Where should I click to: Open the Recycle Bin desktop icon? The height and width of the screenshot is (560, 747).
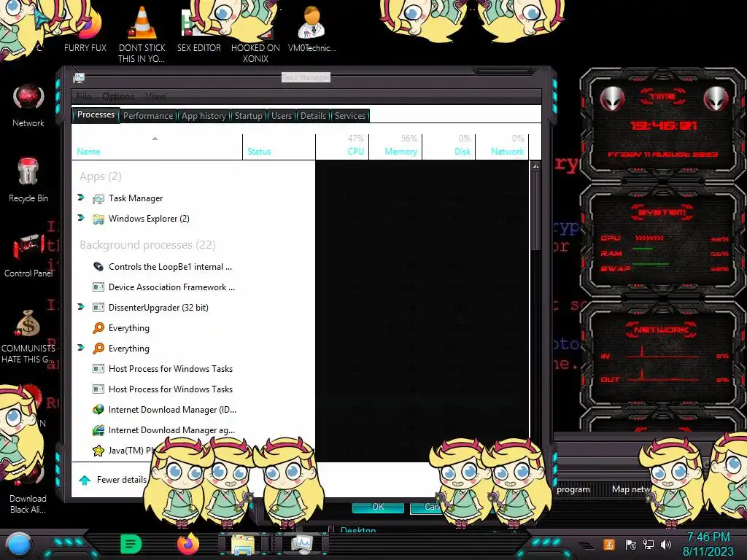[28, 171]
